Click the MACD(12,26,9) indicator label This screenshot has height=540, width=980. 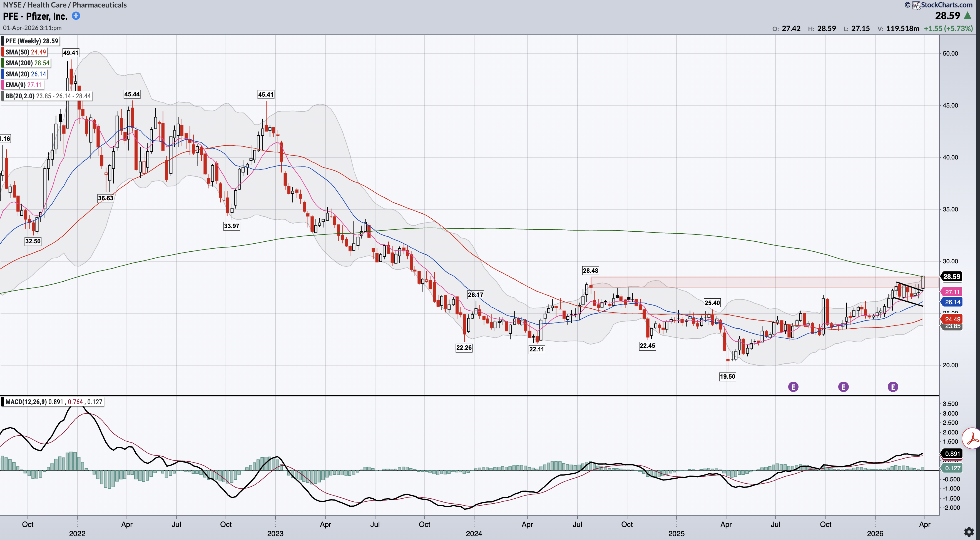coord(26,402)
